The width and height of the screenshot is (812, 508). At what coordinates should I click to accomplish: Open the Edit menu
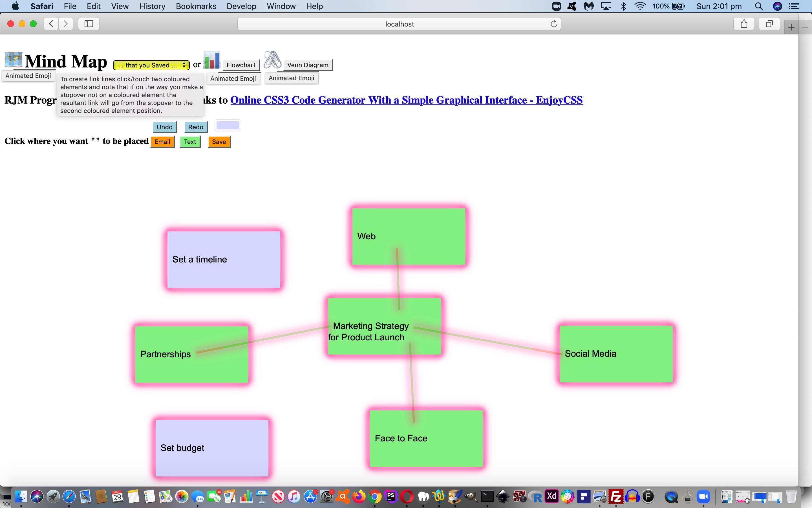94,6
